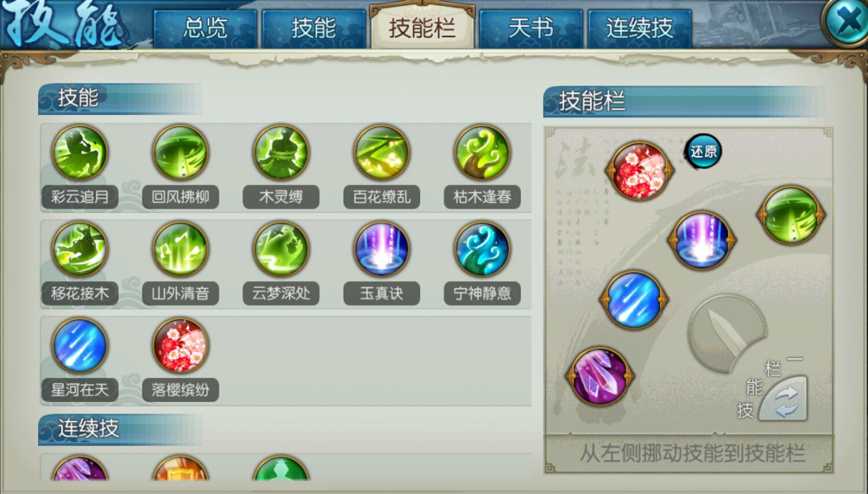Switch skill bar page with swap arrows
Screen dimensions: 868x494
tap(784, 399)
